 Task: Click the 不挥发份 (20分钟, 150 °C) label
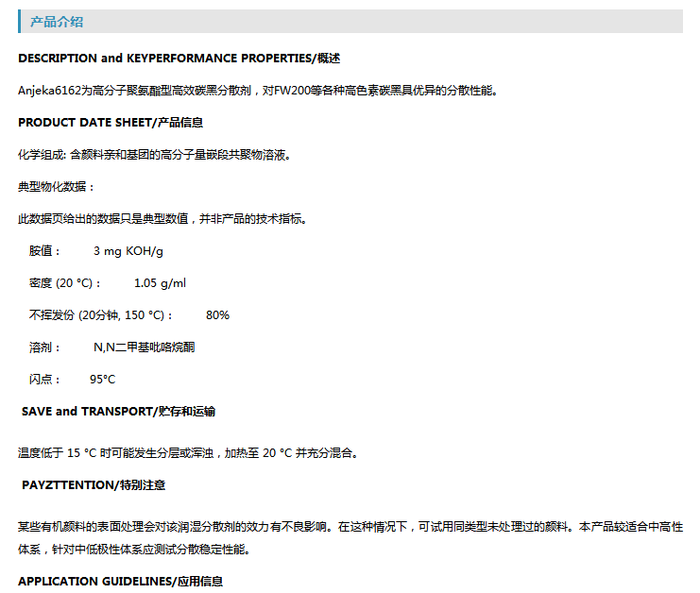click(x=101, y=315)
